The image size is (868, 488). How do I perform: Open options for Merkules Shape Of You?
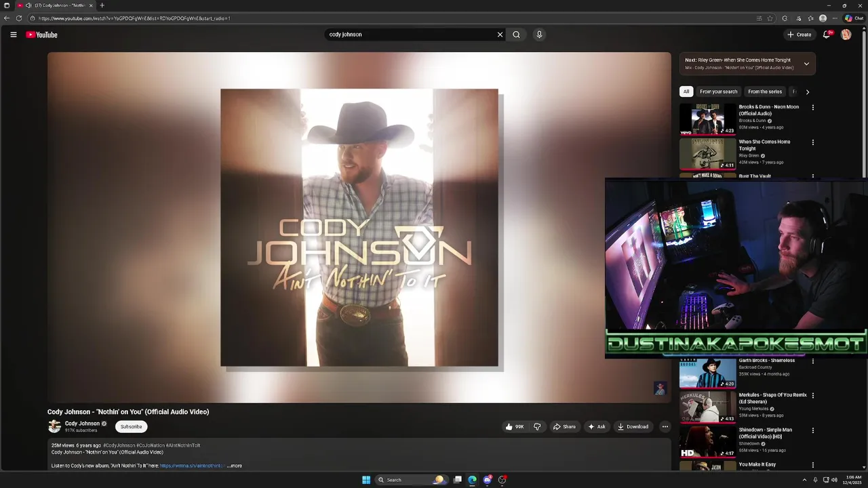[x=812, y=395]
